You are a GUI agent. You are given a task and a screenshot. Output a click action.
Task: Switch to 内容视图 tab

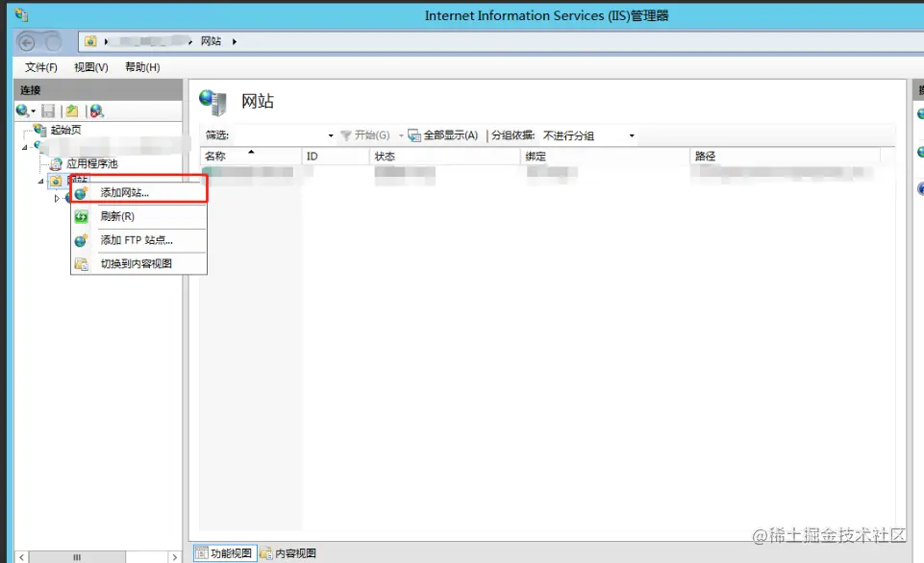click(x=288, y=553)
